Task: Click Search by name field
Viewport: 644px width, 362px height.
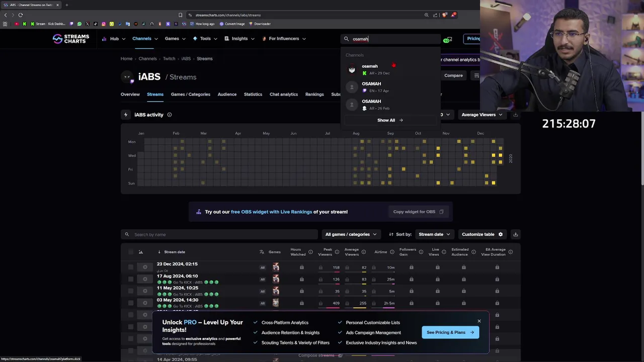Action: click(219, 234)
